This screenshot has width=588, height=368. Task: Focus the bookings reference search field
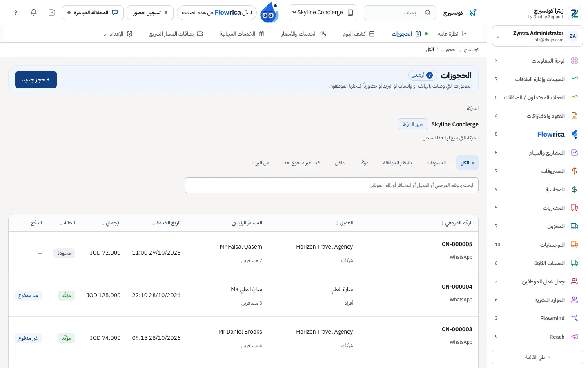[332, 185]
